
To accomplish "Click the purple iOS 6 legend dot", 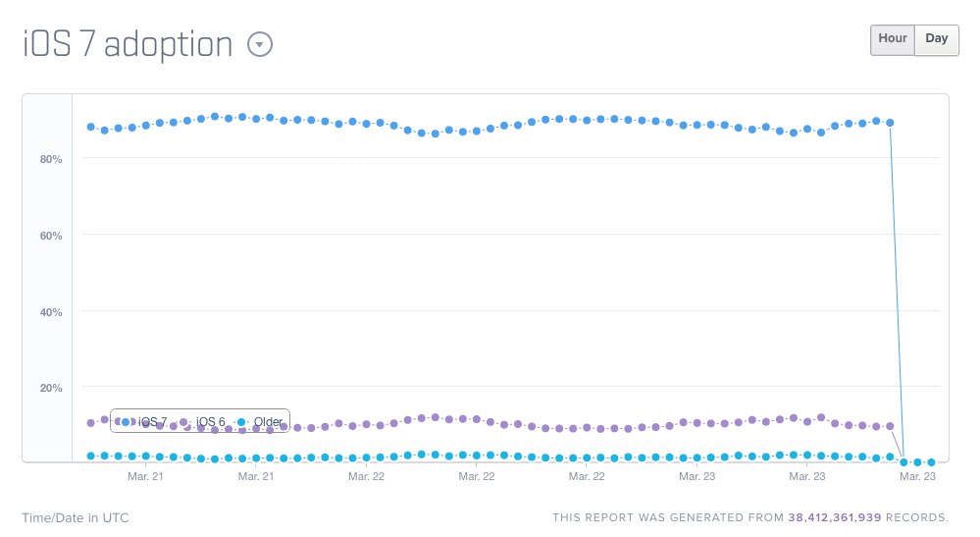I will click(183, 421).
